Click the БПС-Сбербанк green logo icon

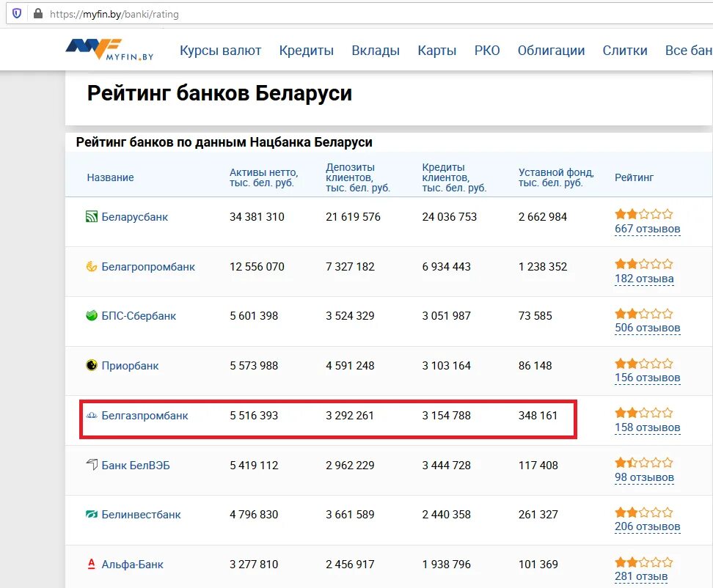coord(92,316)
